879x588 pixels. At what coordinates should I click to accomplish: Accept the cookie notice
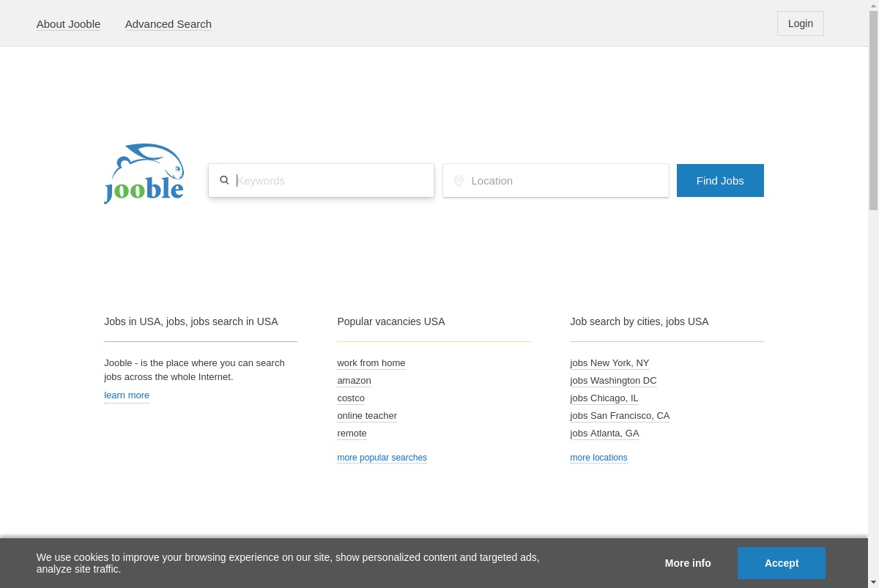(x=782, y=563)
